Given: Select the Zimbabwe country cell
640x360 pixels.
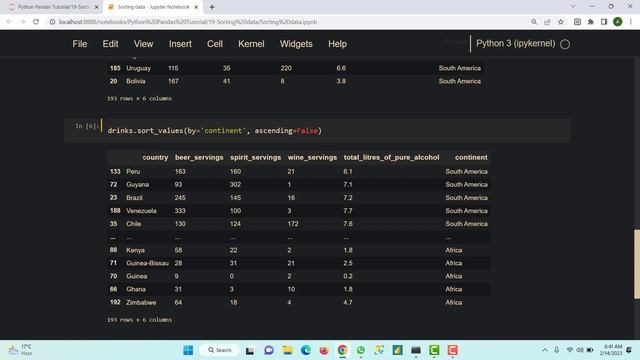Looking at the screenshot, I should 141,302.
